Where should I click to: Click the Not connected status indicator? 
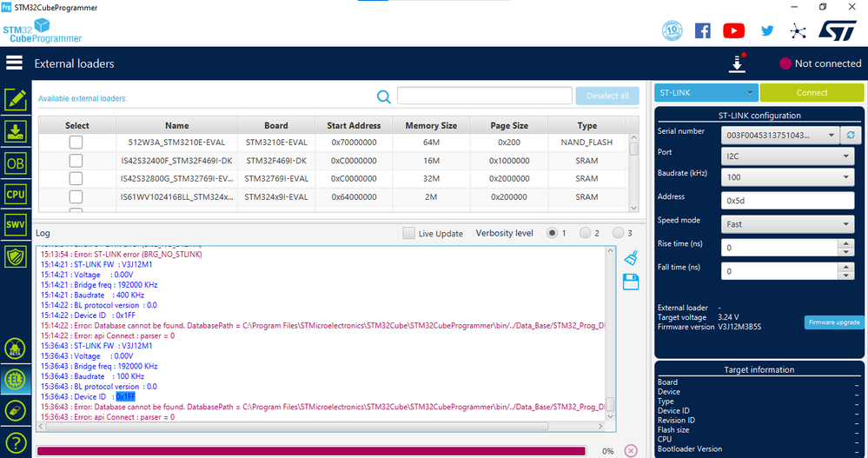(820, 63)
